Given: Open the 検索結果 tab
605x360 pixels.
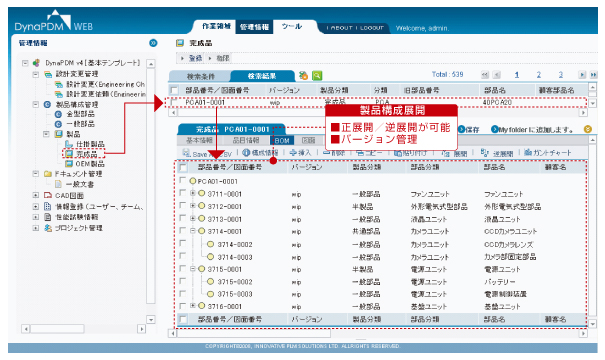Looking at the screenshot, I should point(262,76).
